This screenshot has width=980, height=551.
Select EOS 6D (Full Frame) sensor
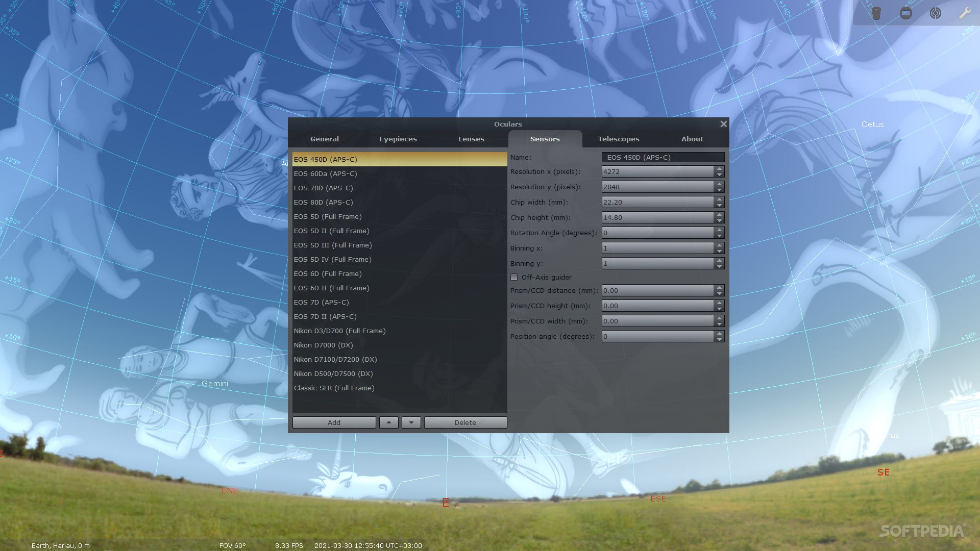click(x=400, y=273)
